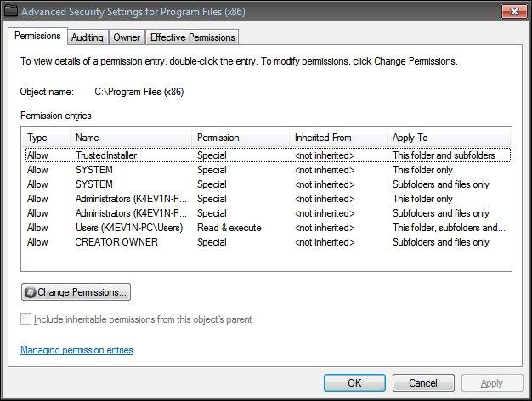
Task: Click the Cancel button
Action: [x=423, y=383]
